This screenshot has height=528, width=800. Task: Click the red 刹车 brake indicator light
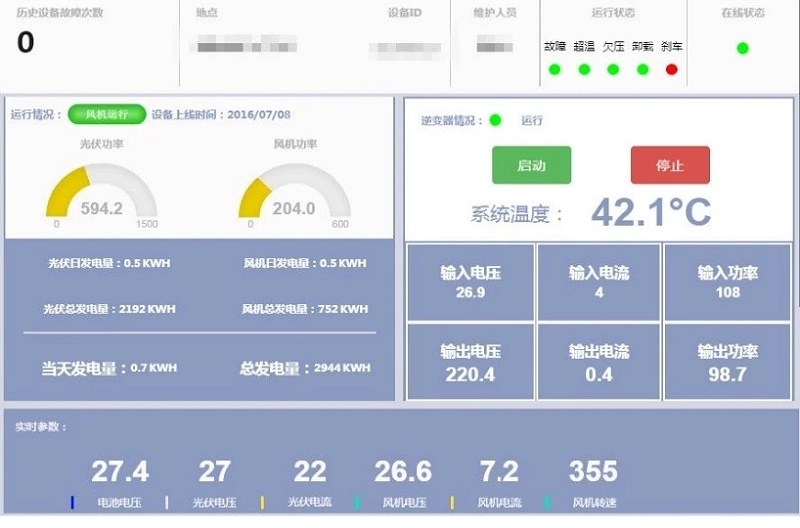coord(672,69)
